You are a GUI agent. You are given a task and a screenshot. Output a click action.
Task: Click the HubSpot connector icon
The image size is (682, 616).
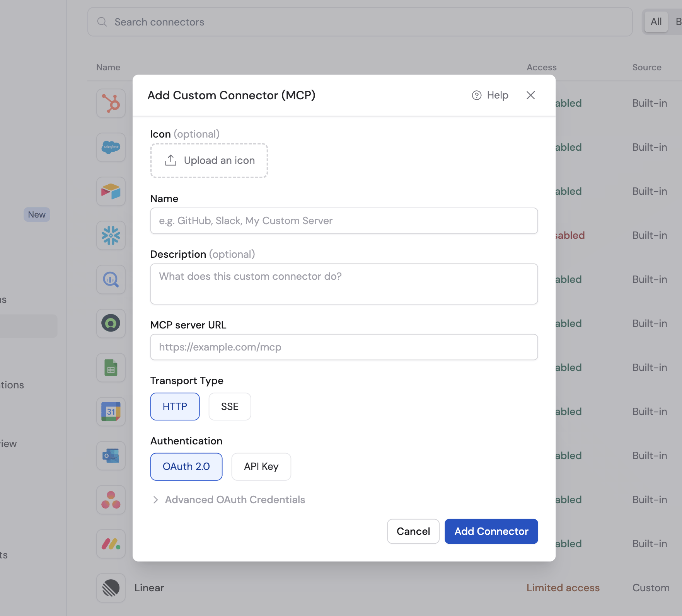tap(111, 103)
